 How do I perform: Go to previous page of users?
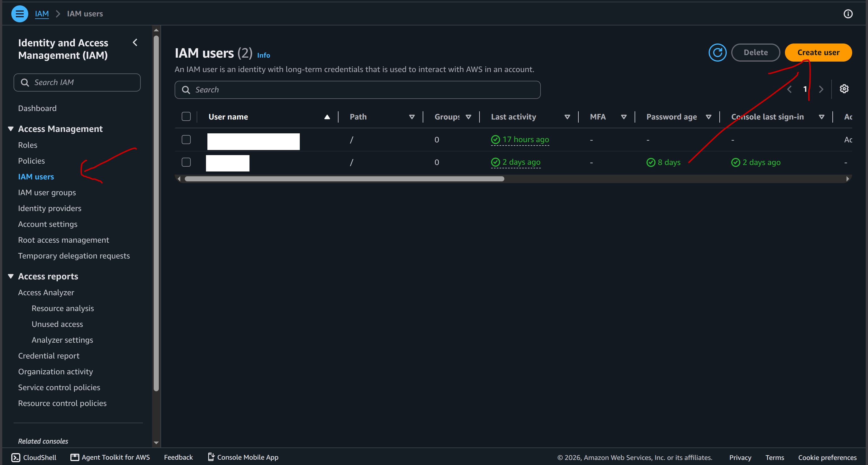pos(789,89)
